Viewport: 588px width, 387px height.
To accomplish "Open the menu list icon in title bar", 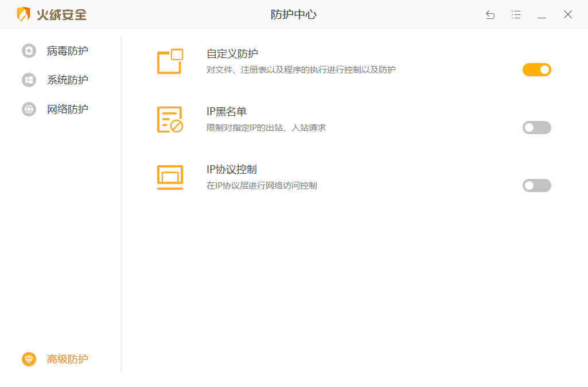I will coord(516,14).
